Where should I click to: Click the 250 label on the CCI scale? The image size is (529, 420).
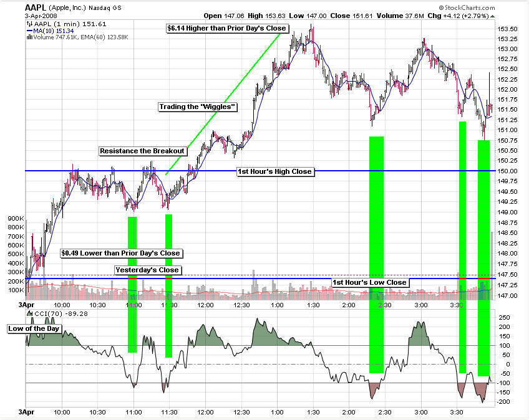click(x=505, y=318)
